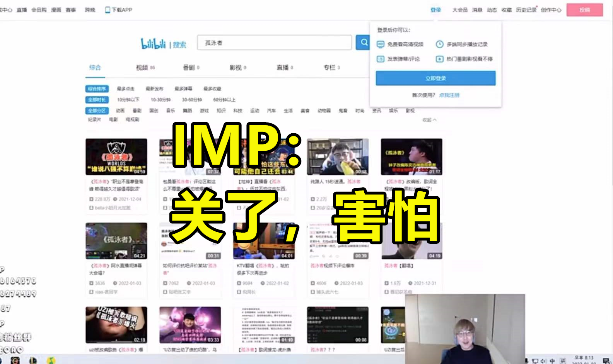Viewport: 613px width, 364px height.
Task: Switch to the 视频 tab
Action: (145, 67)
